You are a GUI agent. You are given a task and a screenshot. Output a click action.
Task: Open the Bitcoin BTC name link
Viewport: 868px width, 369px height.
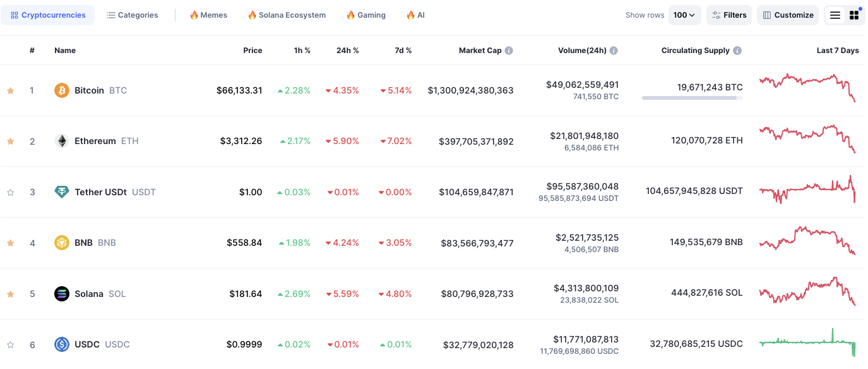[x=101, y=90]
